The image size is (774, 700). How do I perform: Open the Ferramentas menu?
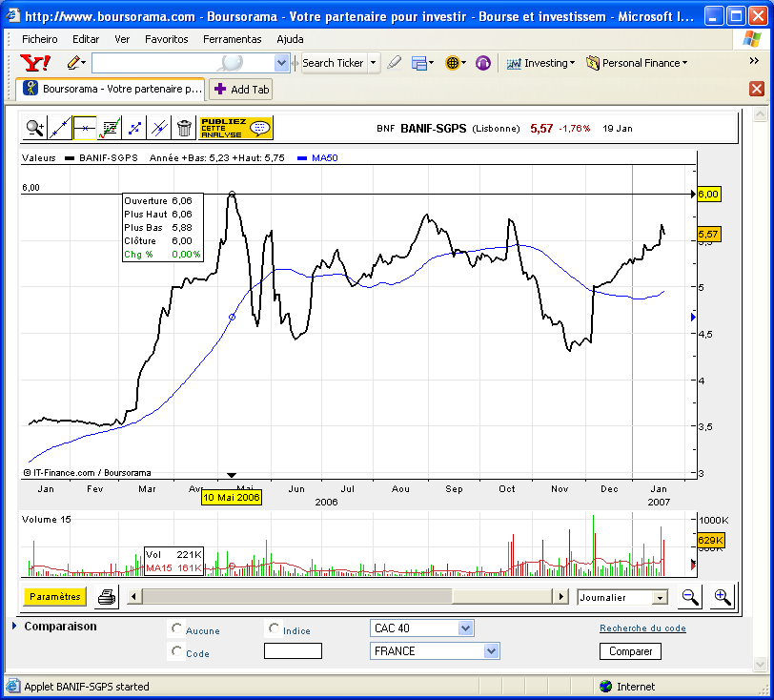point(232,39)
